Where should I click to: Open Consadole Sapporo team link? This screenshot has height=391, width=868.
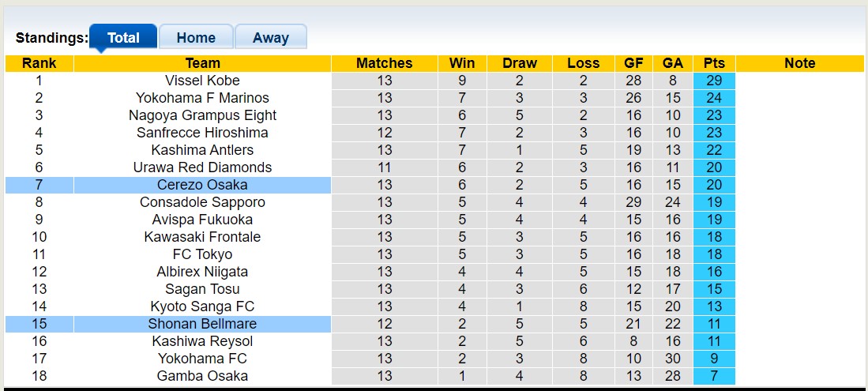click(202, 202)
